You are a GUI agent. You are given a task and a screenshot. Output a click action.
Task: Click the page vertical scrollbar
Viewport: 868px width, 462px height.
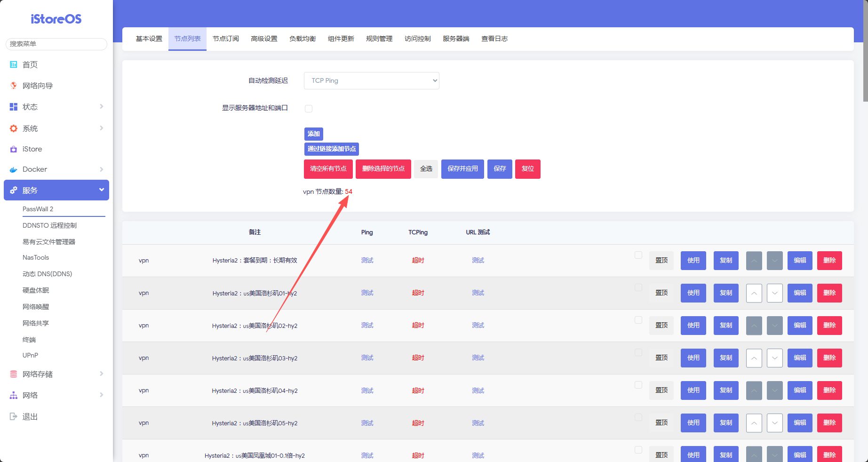point(865,51)
